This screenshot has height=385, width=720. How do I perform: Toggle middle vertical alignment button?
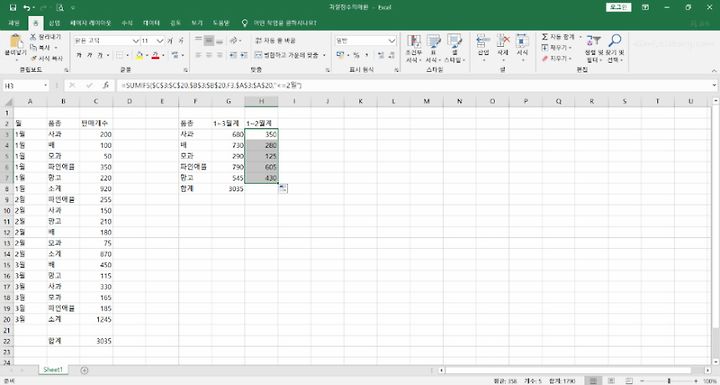pos(209,40)
